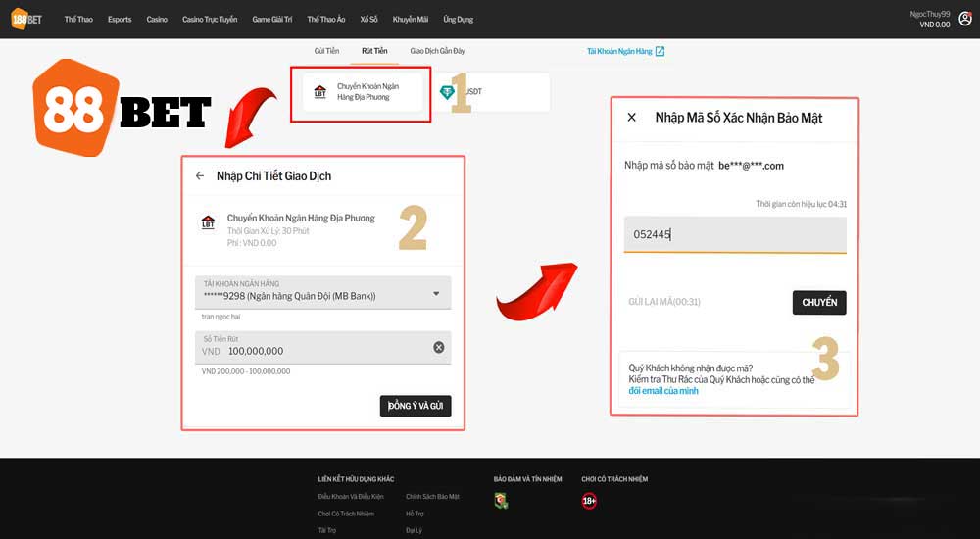This screenshot has height=539, width=980.
Task: Clear the withdrawal amount with the X icon
Action: click(x=439, y=347)
